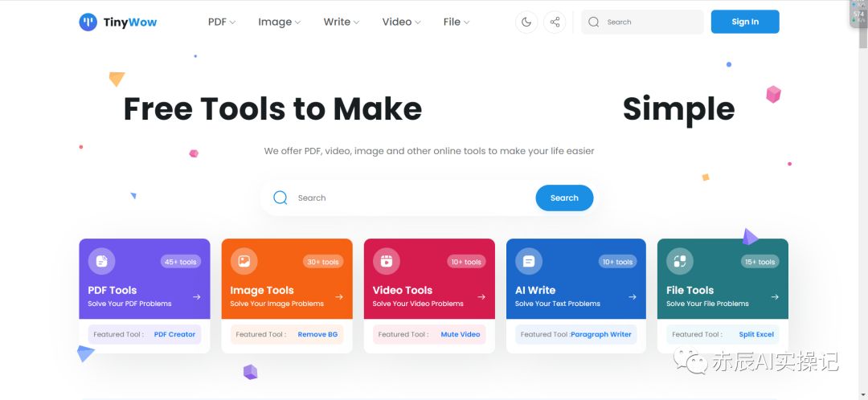Click arrow on Video Tools card
This screenshot has width=868, height=400.
481,297
